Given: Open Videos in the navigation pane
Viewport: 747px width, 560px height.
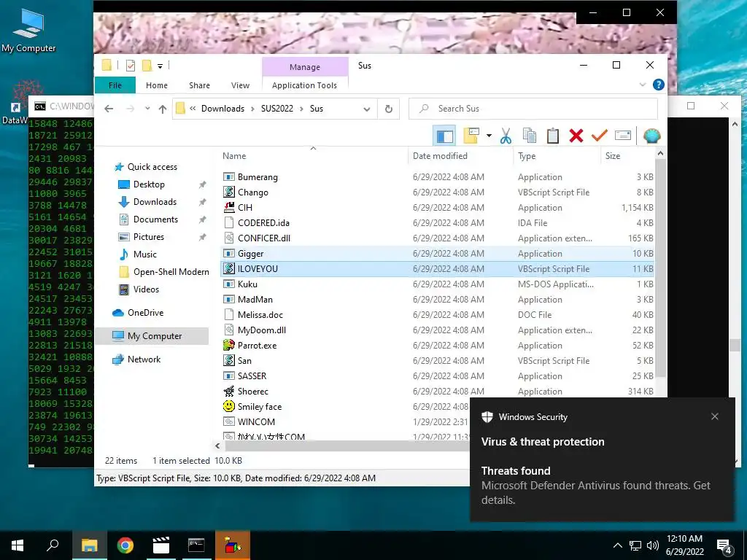Looking at the screenshot, I should 146,289.
